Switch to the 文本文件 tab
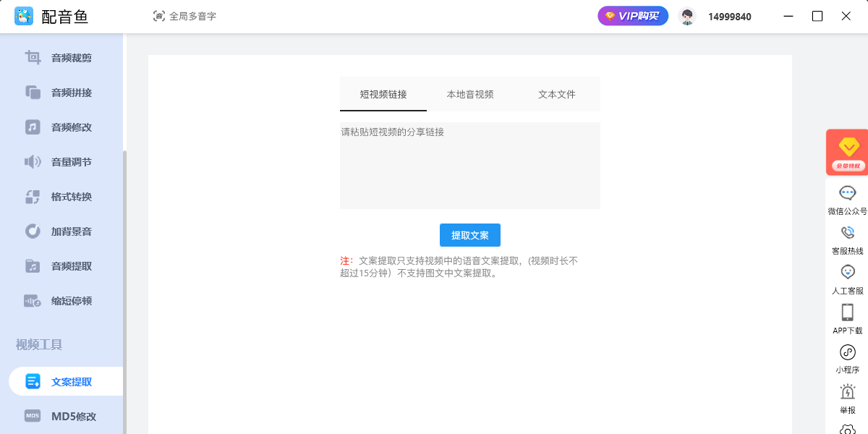The image size is (868, 434). (x=557, y=94)
